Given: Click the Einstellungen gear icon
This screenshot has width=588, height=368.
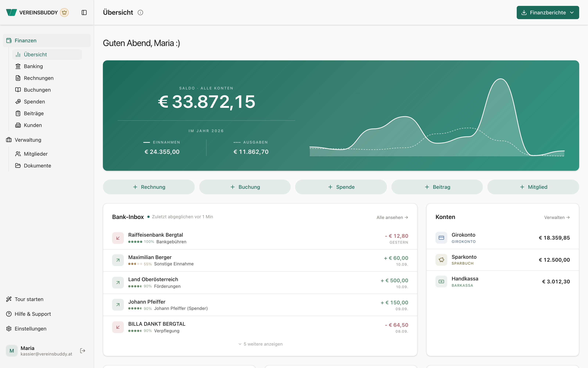Looking at the screenshot, I should pyautogui.click(x=9, y=329).
